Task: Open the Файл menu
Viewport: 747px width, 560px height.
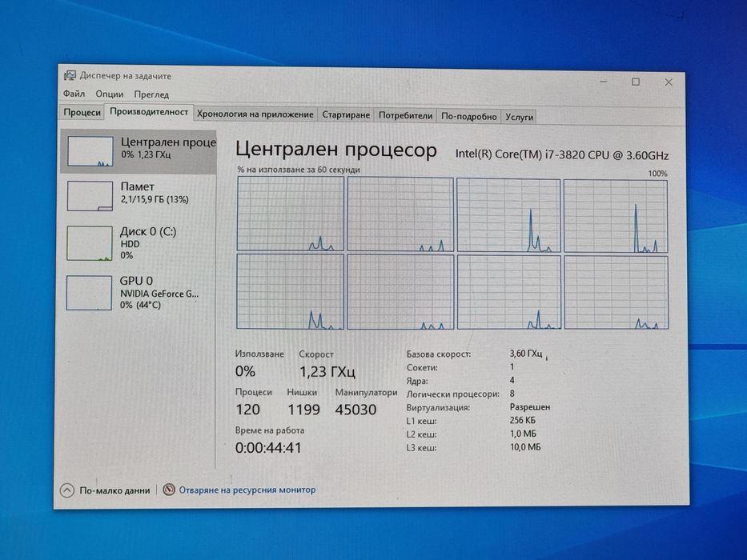Action: coord(74,94)
